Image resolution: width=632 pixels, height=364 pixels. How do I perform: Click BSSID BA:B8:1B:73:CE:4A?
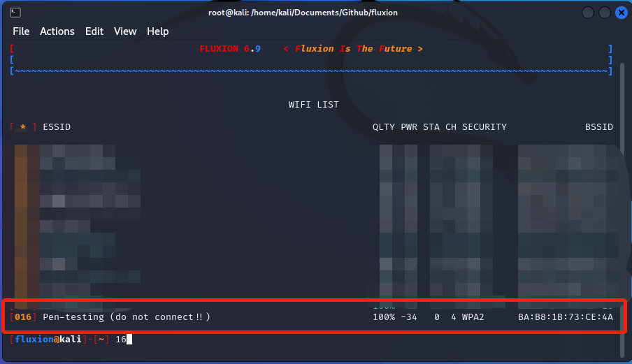(x=566, y=317)
